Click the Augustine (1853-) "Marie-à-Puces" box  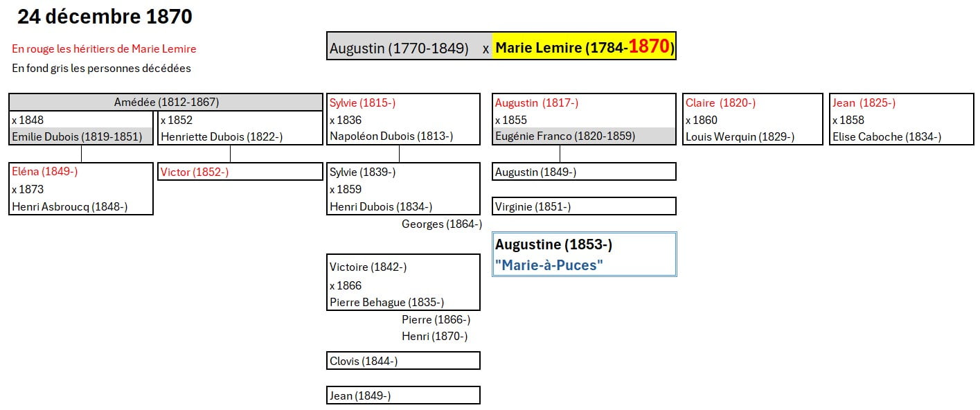coord(584,254)
